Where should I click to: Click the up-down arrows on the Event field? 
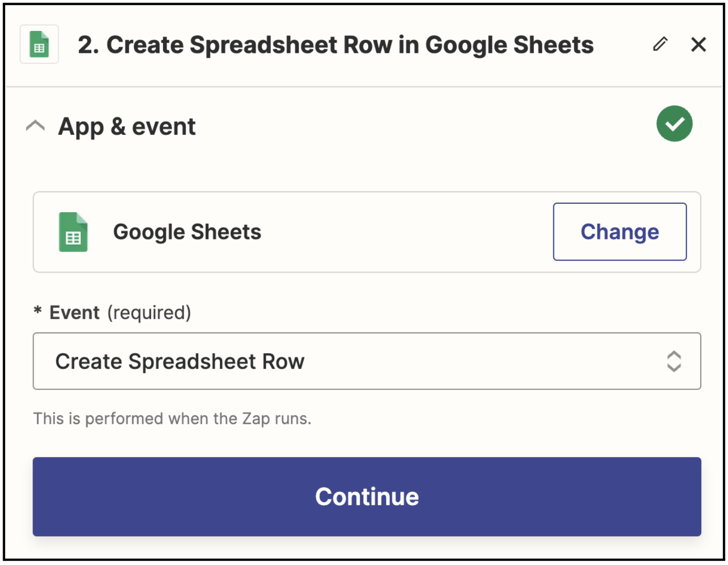(673, 361)
